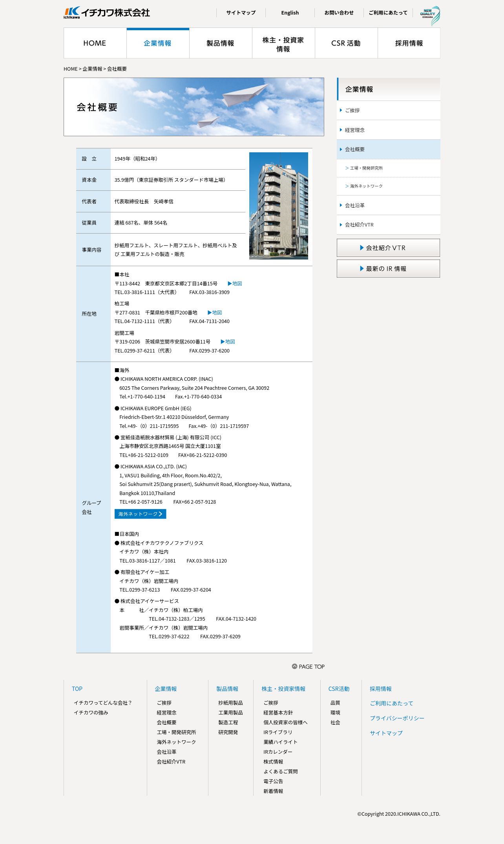
Task: Click the blue 海外ネットワーク button
Action: click(141, 514)
